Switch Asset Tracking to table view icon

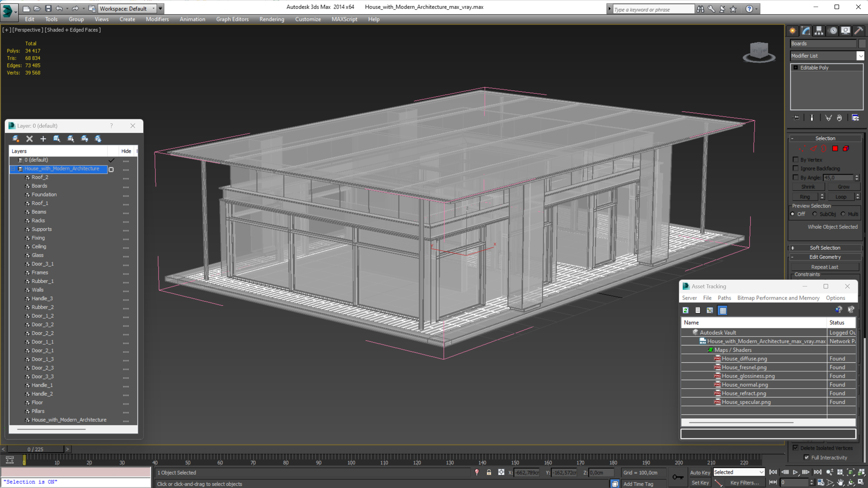click(723, 310)
